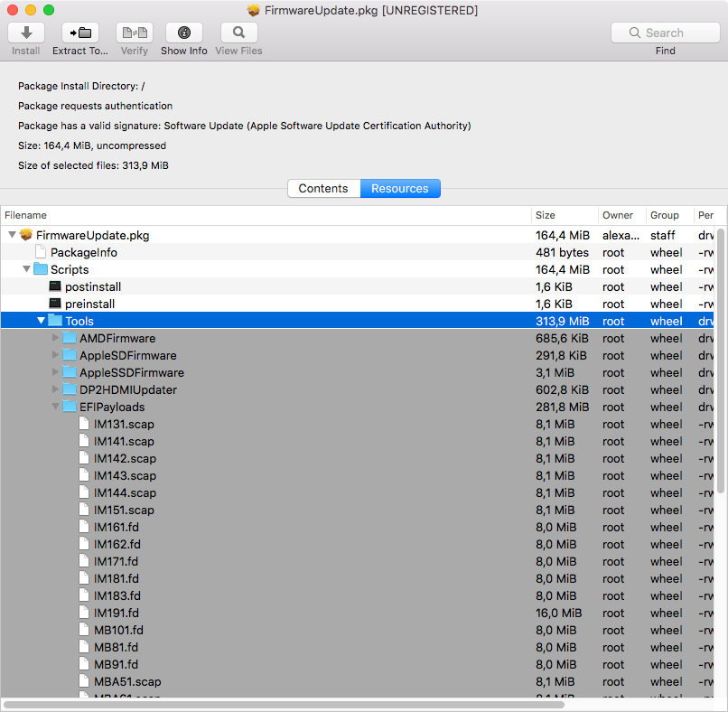Image resolution: width=728 pixels, height=712 pixels.
Task: Click the IM141.scap file icon
Action: [x=84, y=441]
